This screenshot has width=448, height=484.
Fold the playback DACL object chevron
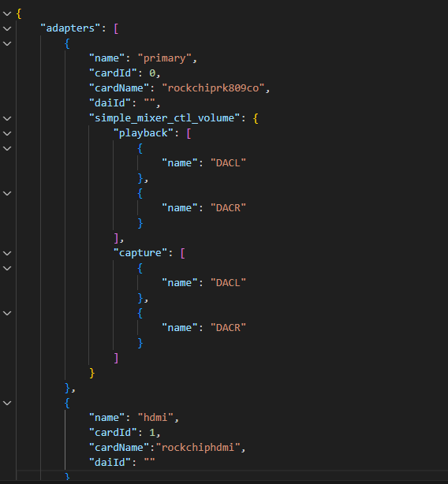coord(7,148)
